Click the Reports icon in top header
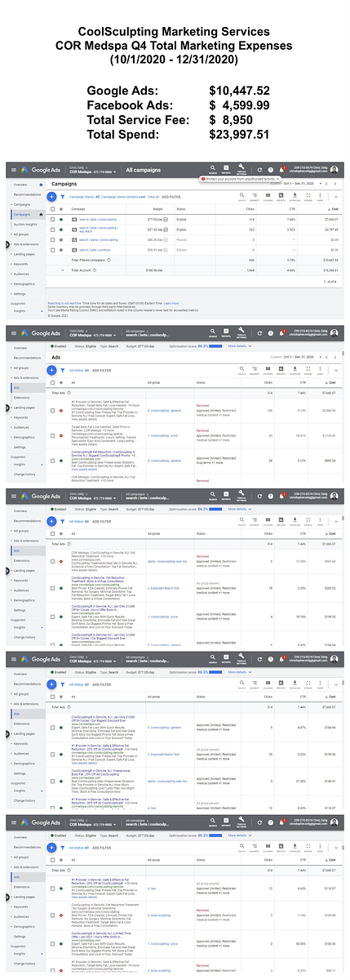 point(228,170)
